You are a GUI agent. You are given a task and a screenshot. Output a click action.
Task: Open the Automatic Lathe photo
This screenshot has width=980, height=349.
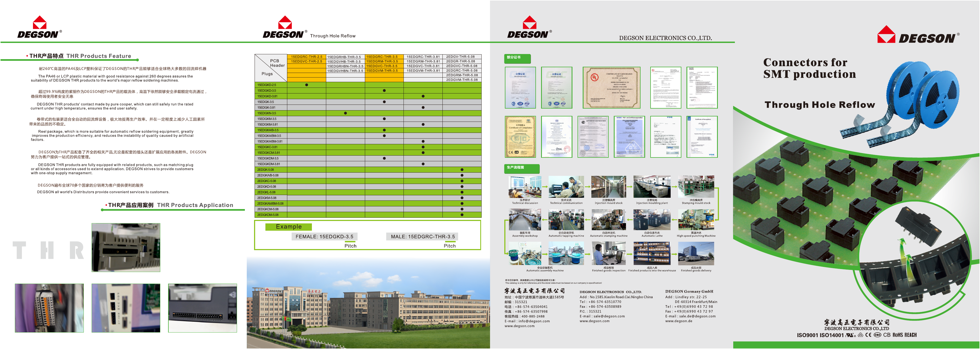[x=652, y=219]
